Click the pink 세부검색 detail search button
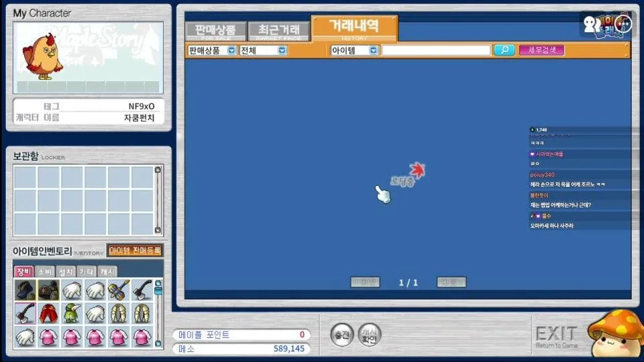644x362 pixels. [542, 50]
